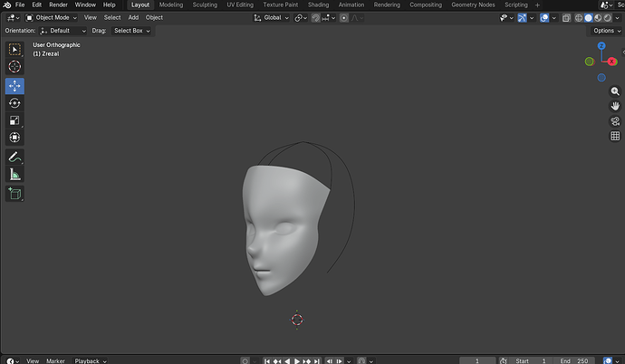Open the File menu

point(20,5)
